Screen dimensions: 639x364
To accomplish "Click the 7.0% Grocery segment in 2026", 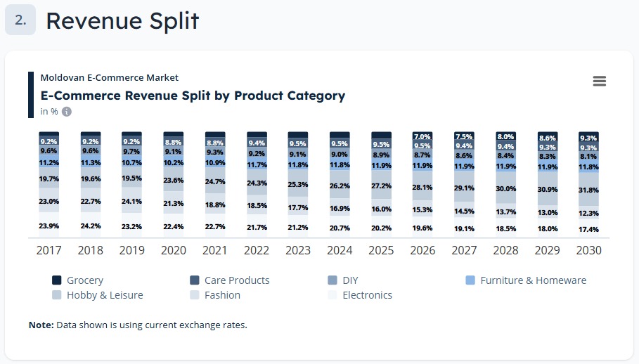I will click(422, 136).
